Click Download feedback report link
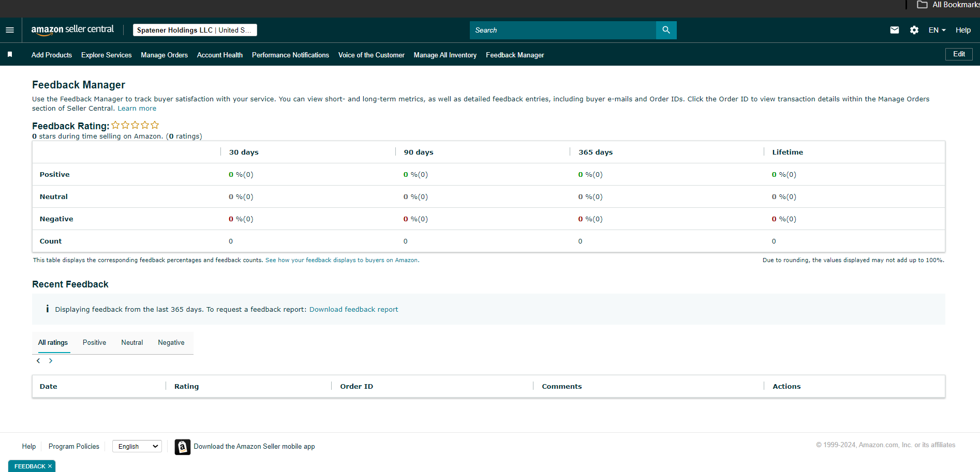Viewport: 980px width, 472px height. tap(354, 310)
